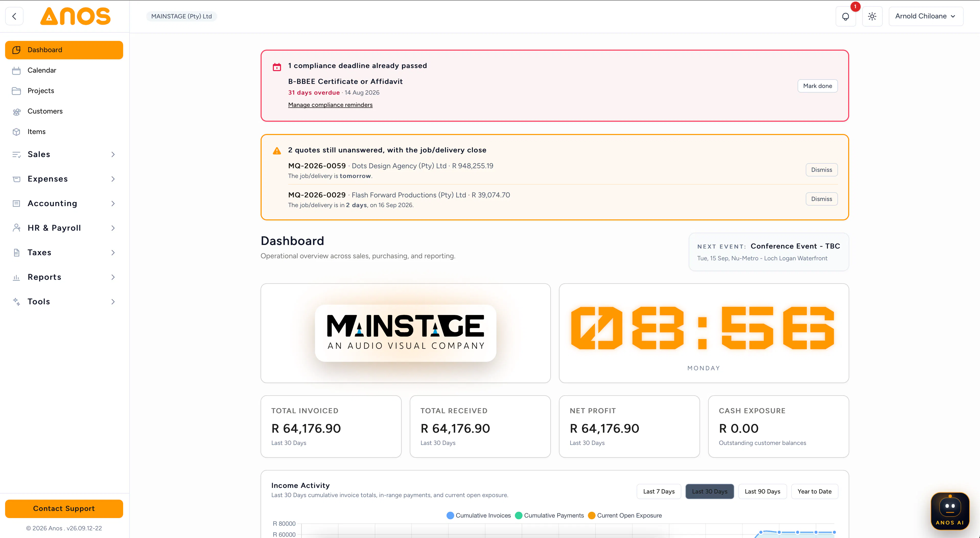The width and height of the screenshot is (980, 538).
Task: Click the Total Invoiced card
Action: [x=331, y=427]
